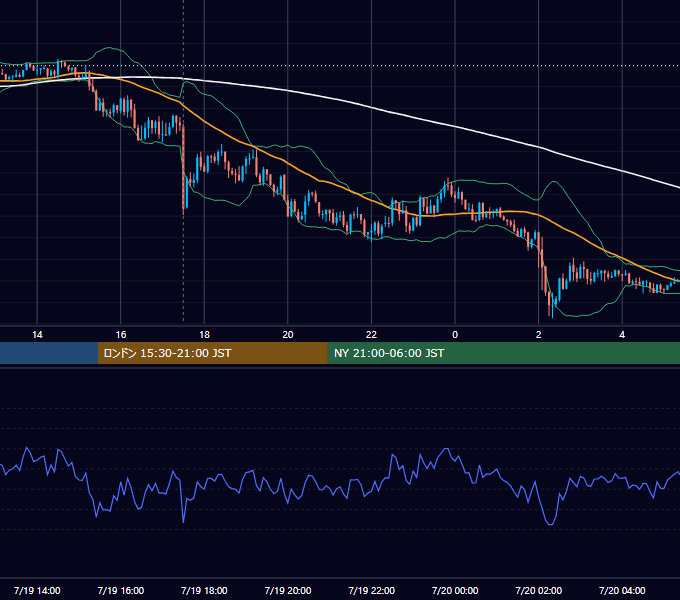
Task: Click the 7/19 22:00 timestamp label
Action: [x=371, y=590]
